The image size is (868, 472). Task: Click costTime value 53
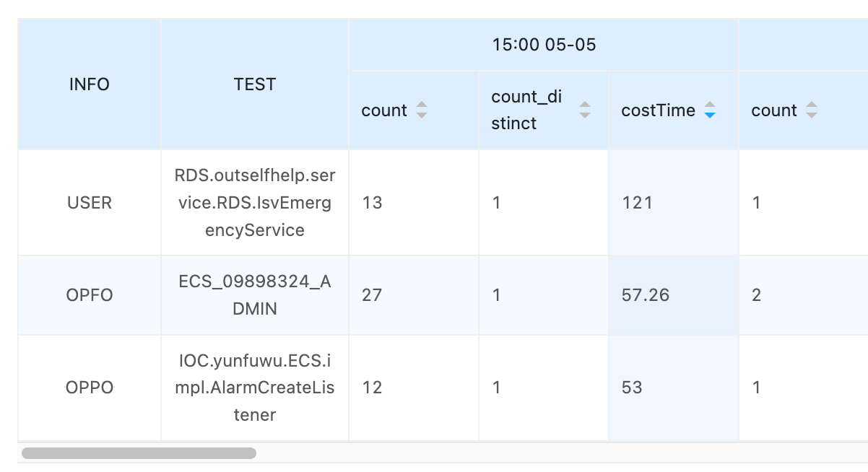click(633, 388)
